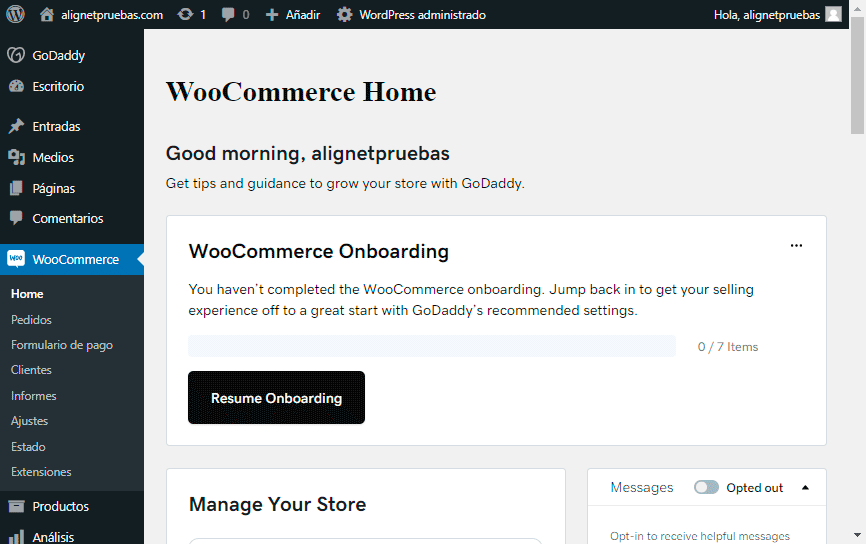Screen dimensions: 866x544
Task: Collapse the Messages panel with arrow
Action: point(805,488)
